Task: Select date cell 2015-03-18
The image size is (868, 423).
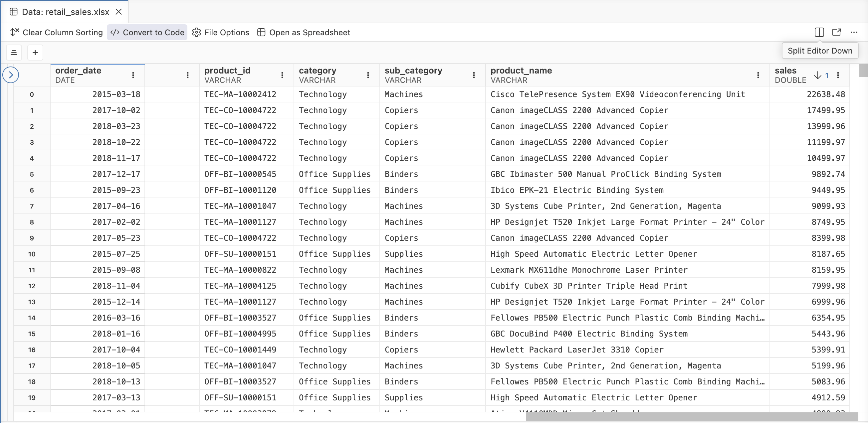Action: pos(98,94)
